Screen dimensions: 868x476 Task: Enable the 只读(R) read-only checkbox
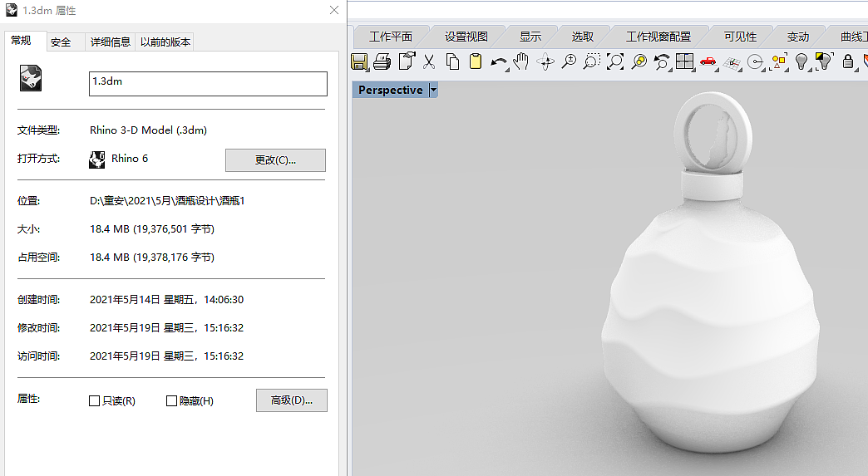94,400
